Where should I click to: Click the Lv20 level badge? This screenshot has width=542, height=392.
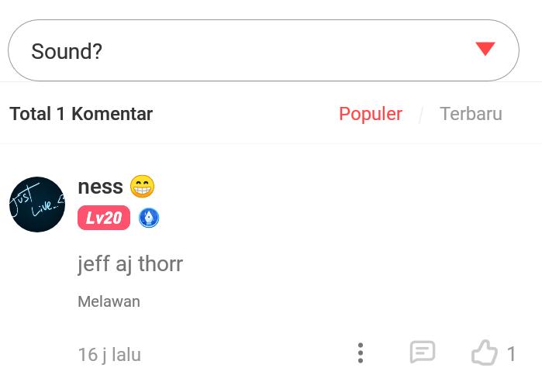(x=104, y=218)
